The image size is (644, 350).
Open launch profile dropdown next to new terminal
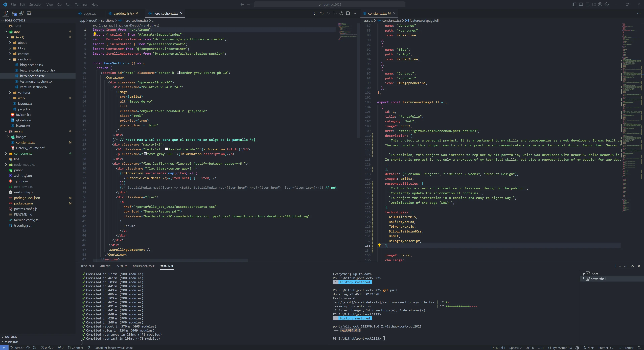(620, 266)
